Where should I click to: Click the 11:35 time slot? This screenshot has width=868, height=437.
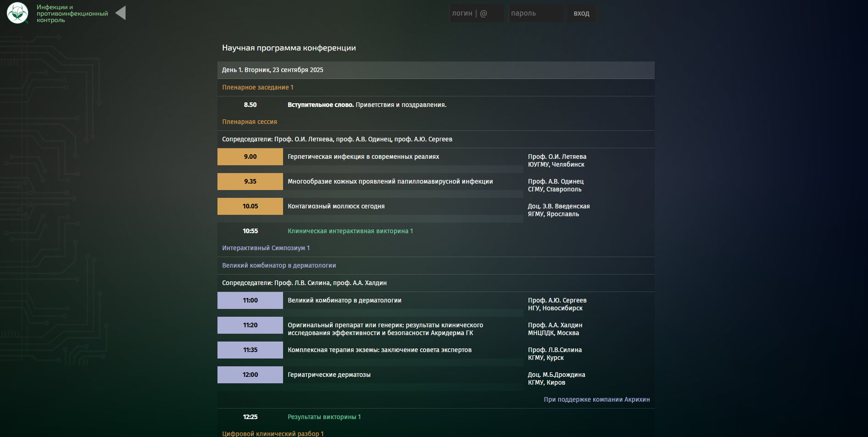tap(250, 350)
